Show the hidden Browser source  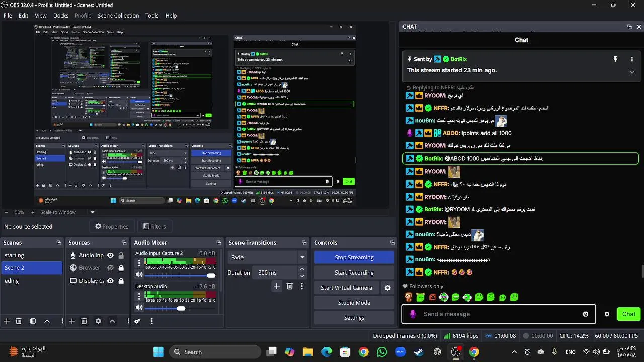click(110, 268)
